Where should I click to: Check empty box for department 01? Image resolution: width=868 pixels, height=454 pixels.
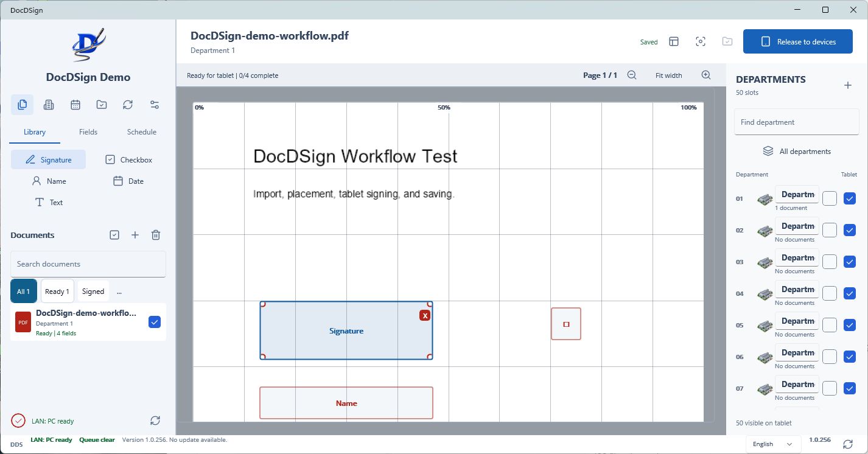coord(830,198)
